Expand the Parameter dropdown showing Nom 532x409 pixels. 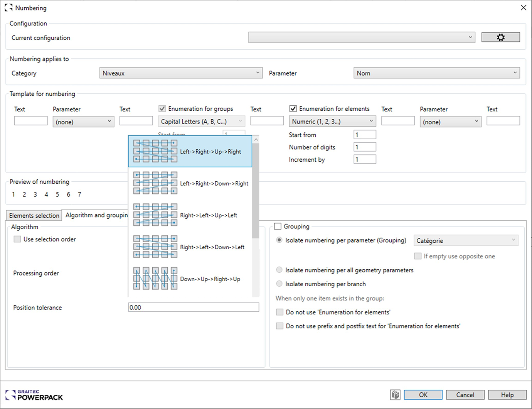click(436, 73)
